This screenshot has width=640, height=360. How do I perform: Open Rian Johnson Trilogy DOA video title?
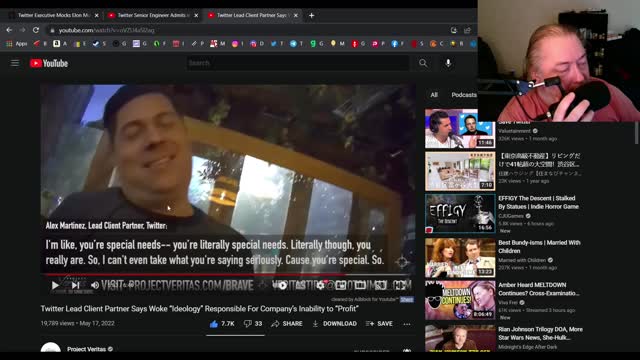(x=540, y=333)
